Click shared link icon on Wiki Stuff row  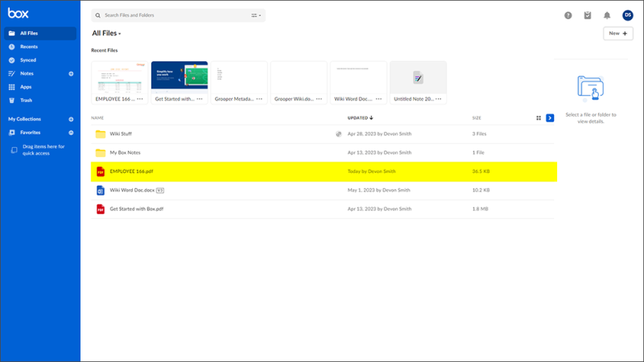point(338,134)
